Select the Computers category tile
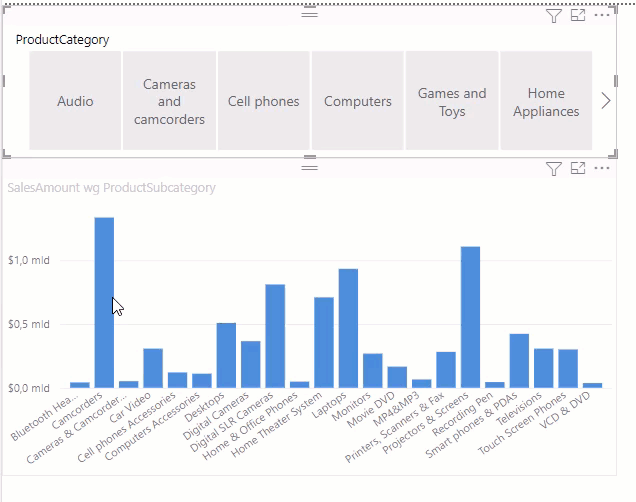 click(358, 101)
